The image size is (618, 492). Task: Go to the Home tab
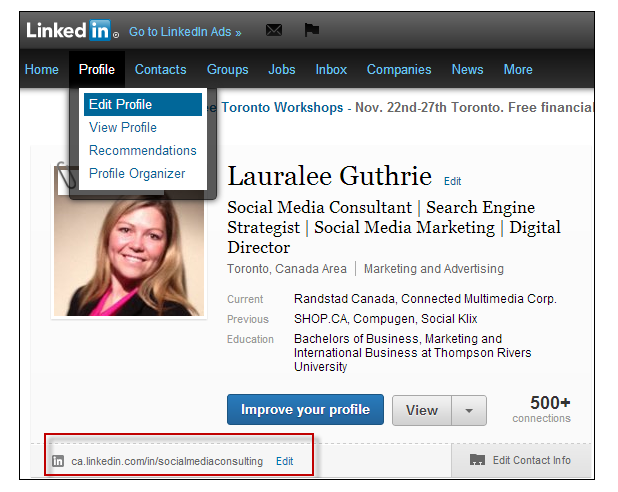(x=41, y=69)
